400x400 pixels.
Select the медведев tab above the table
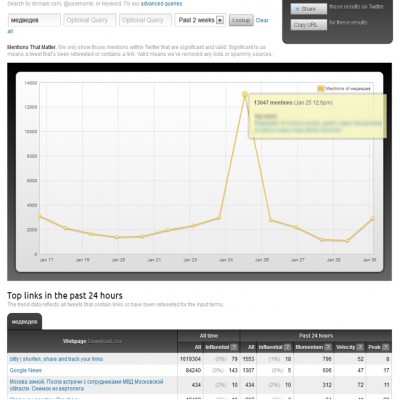pyautogui.click(x=25, y=322)
